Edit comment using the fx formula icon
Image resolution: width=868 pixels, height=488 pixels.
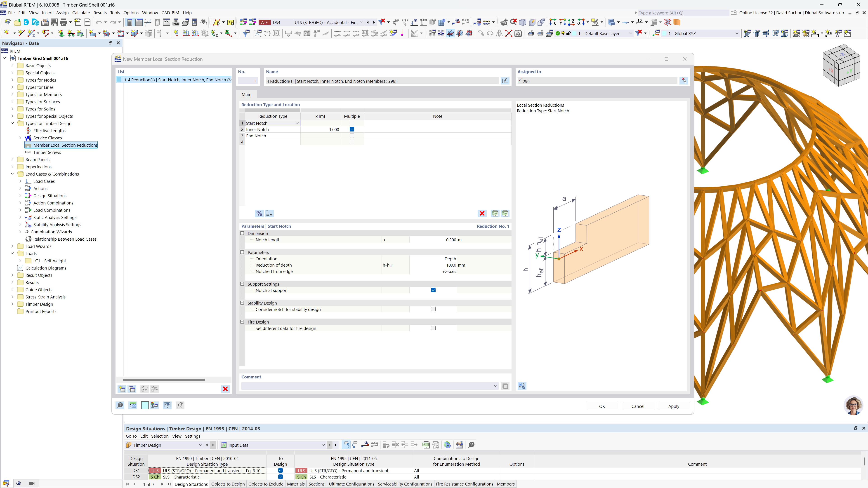click(180, 405)
